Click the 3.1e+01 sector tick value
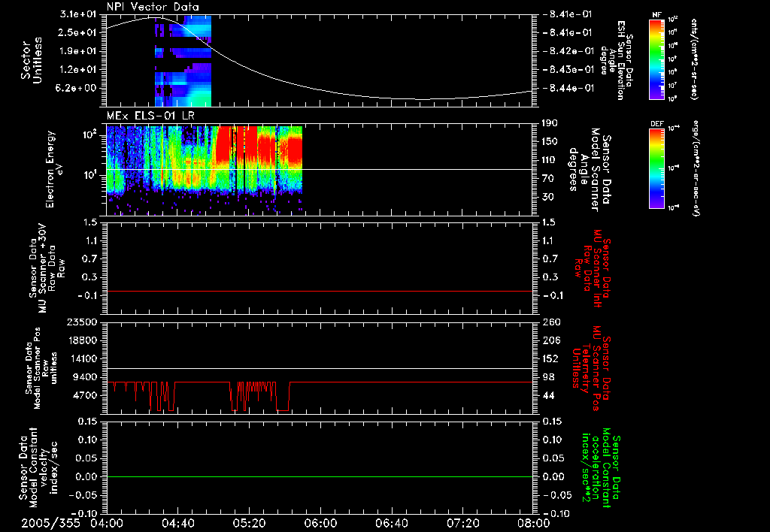This screenshot has width=770, height=532. tap(78, 14)
